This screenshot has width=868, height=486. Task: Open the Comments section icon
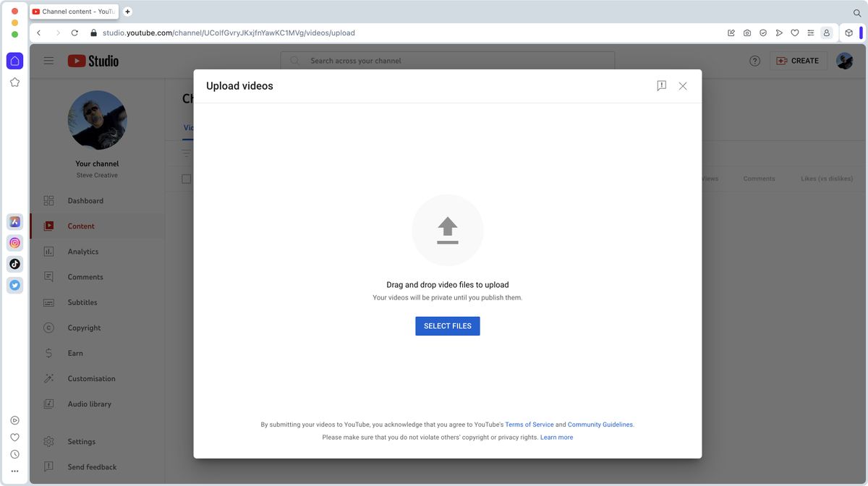pyautogui.click(x=48, y=276)
